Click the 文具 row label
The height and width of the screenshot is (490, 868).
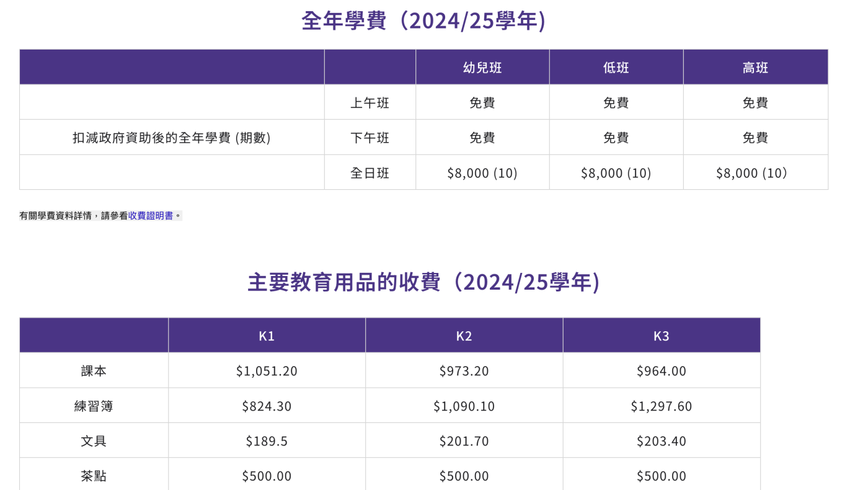[94, 441]
